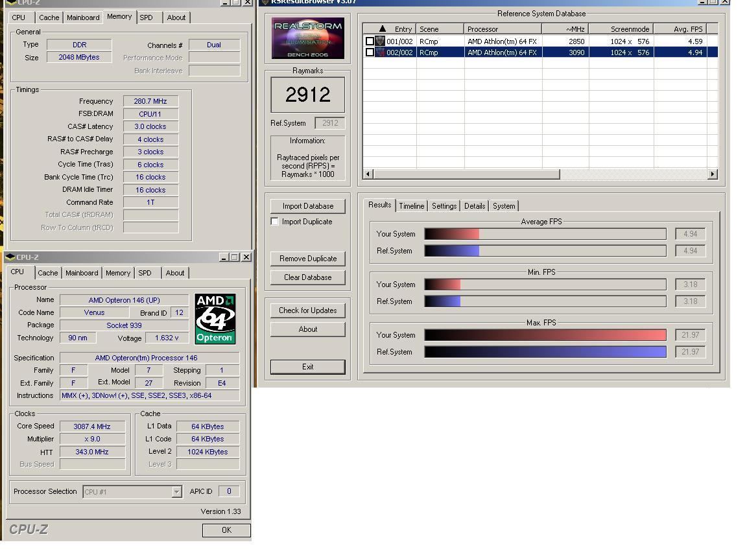Click HTT value 343.0 MHz

(92, 451)
